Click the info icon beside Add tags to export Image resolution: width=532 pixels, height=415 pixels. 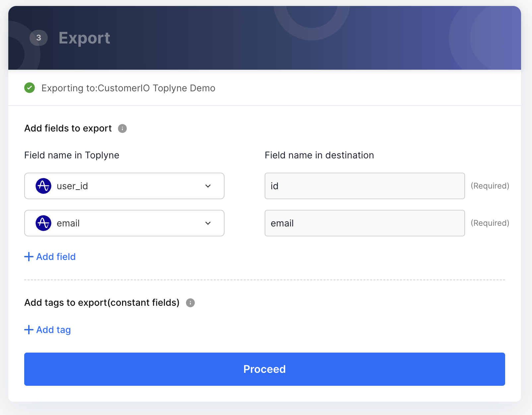(190, 303)
